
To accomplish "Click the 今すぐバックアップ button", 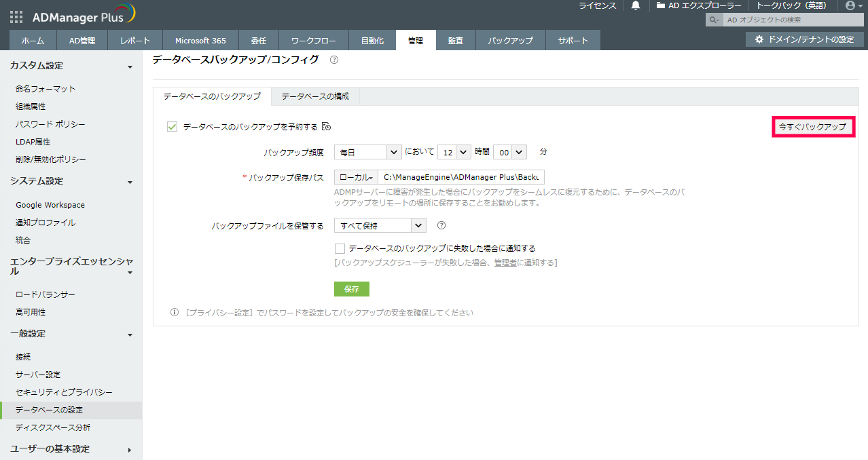I will click(x=813, y=127).
